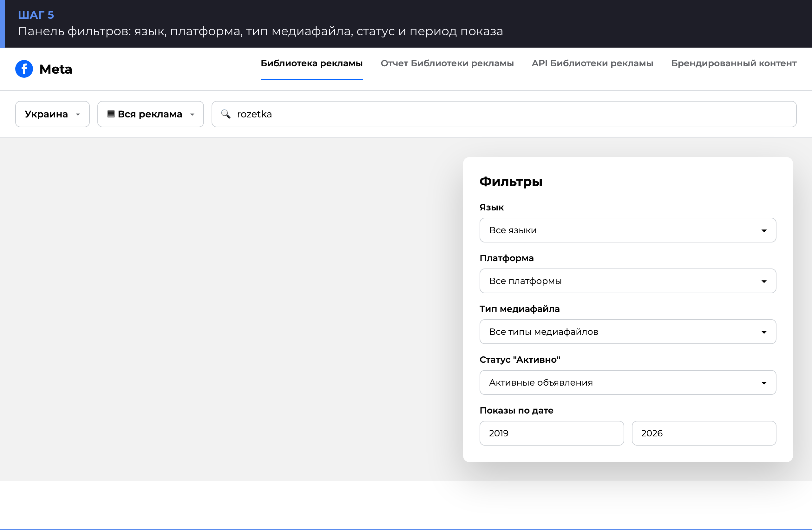The width and height of the screenshot is (812, 530).
Task: Open the Украина country dropdown
Action: coord(53,114)
